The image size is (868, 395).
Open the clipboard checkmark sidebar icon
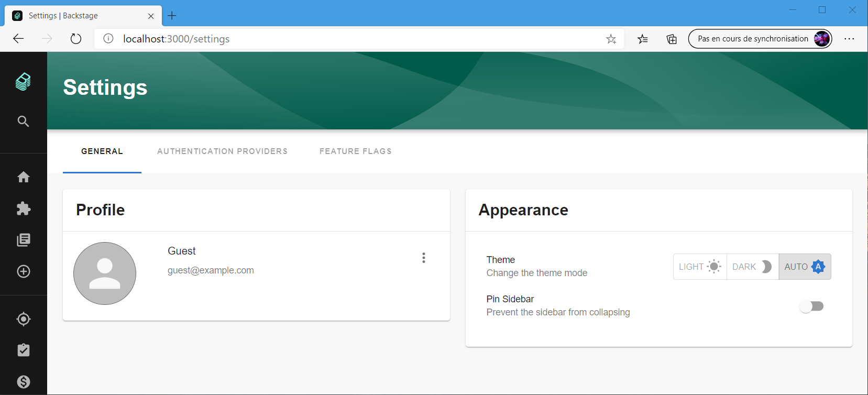pos(24,350)
